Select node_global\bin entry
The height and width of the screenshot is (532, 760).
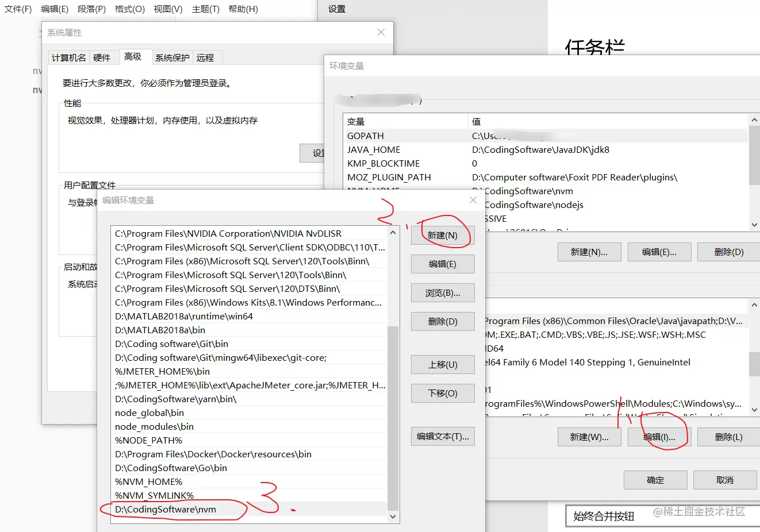pyautogui.click(x=250, y=413)
